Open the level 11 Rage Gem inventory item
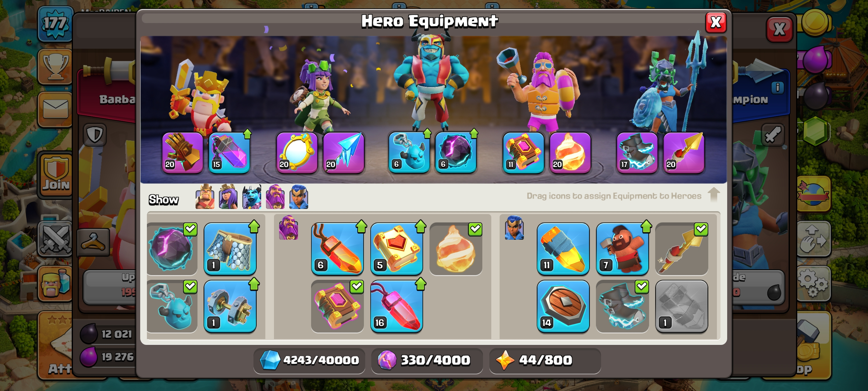 (x=563, y=249)
